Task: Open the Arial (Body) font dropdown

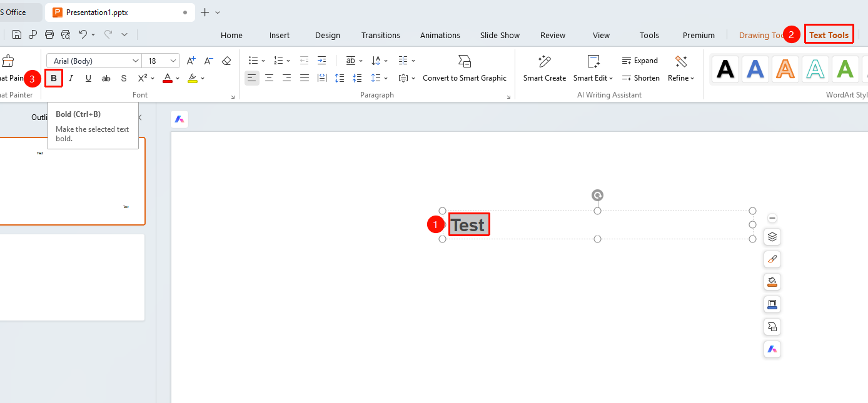Action: [x=94, y=61]
